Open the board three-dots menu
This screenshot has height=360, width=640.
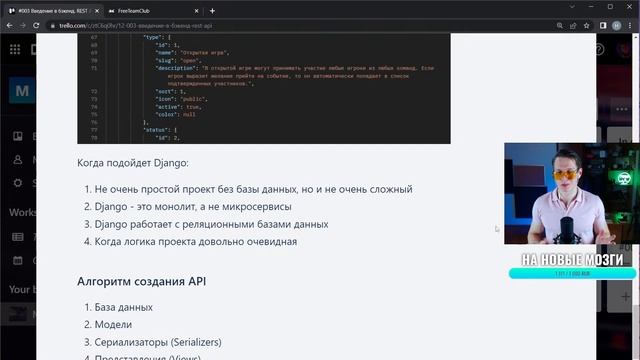point(622,109)
